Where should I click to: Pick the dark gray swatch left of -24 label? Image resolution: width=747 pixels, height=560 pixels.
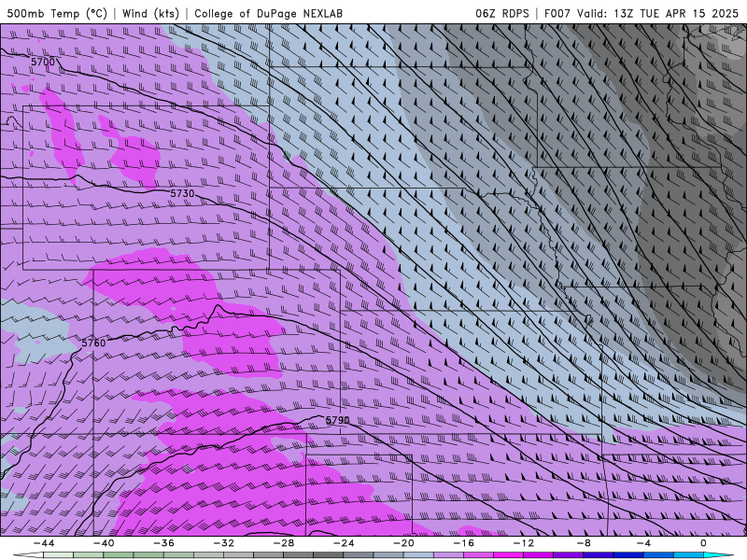click(329, 555)
